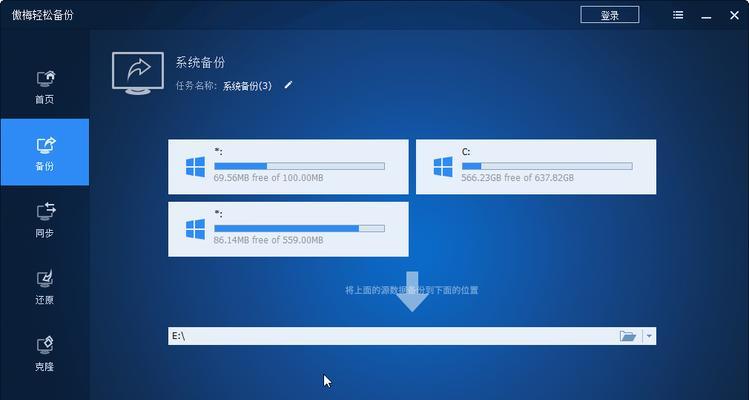Viewport: 749px width, 400px height.
Task: Click Windows logo on the C: partition
Action: click(x=443, y=167)
